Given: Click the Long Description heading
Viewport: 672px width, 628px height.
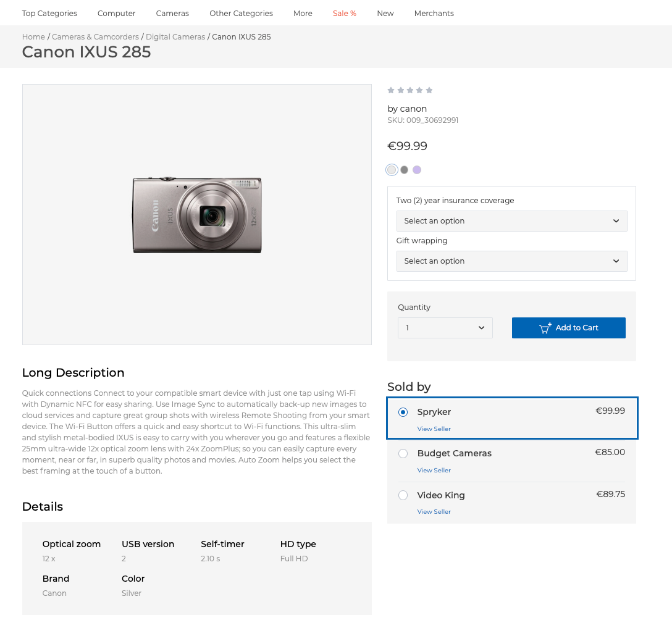Looking at the screenshot, I should click(73, 373).
